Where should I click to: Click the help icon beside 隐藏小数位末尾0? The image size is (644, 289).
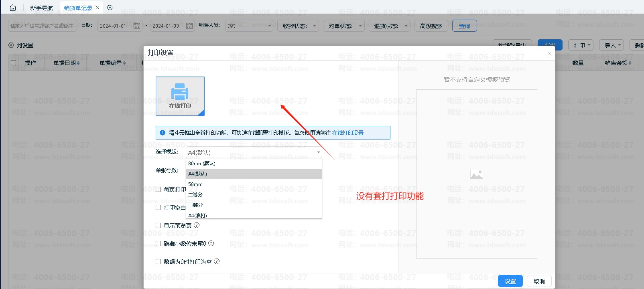[211, 243]
